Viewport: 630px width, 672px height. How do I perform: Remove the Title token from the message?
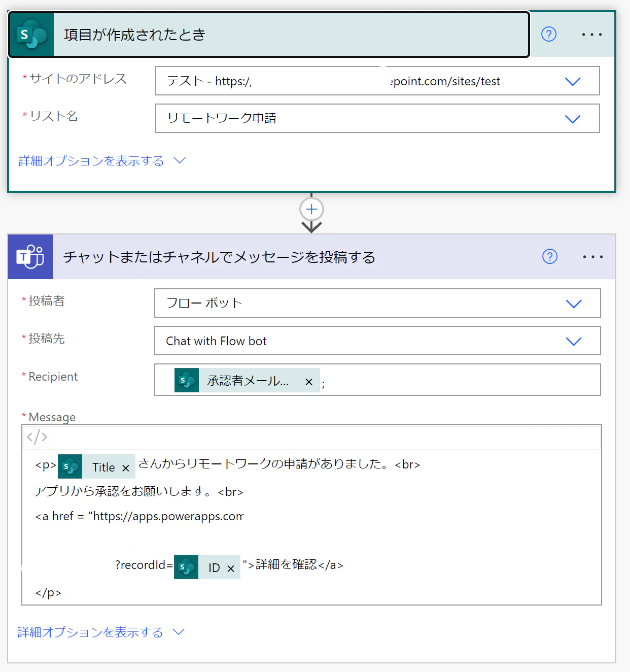126,468
